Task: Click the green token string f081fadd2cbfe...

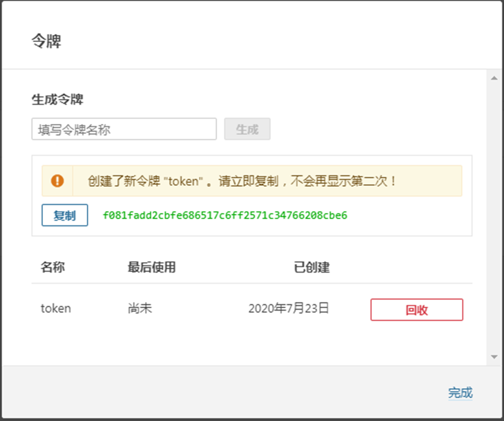Action: 225,215
